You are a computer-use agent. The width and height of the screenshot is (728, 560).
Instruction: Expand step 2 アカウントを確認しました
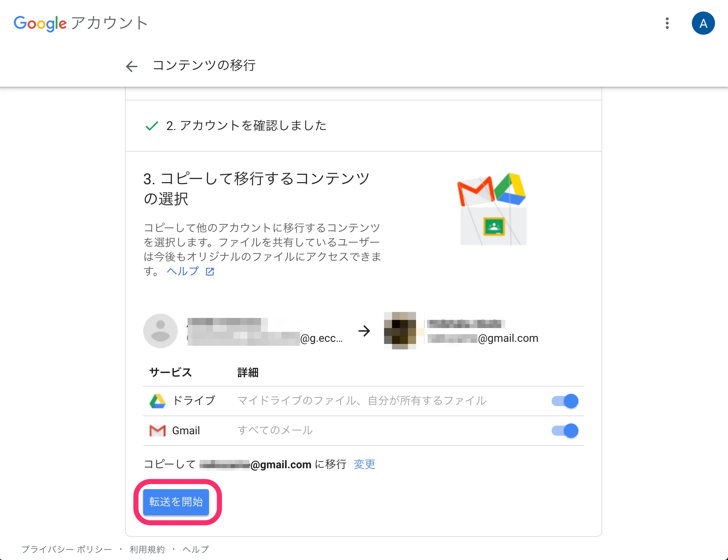(246, 126)
